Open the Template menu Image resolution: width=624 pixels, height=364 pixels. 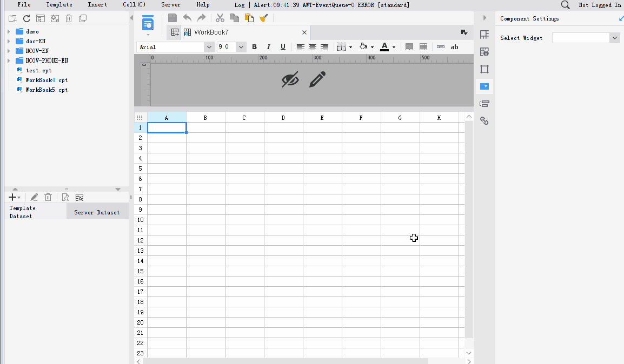59,5
